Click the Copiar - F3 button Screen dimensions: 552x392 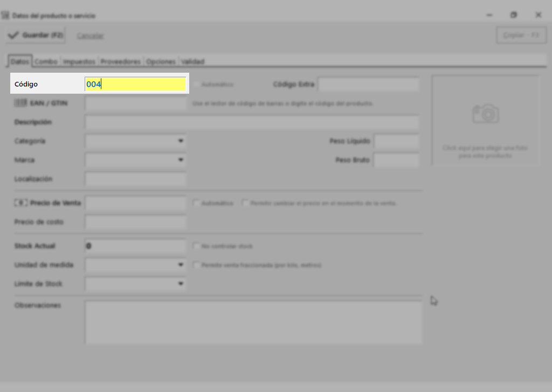521,35
